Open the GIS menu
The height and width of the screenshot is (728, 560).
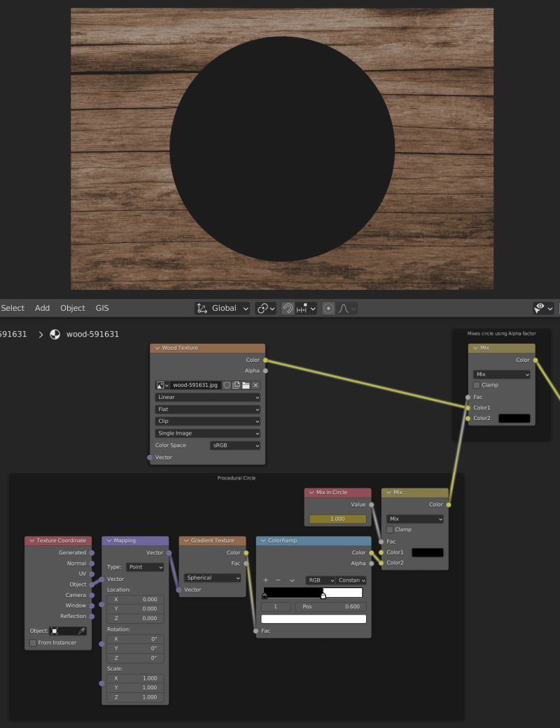tap(102, 308)
